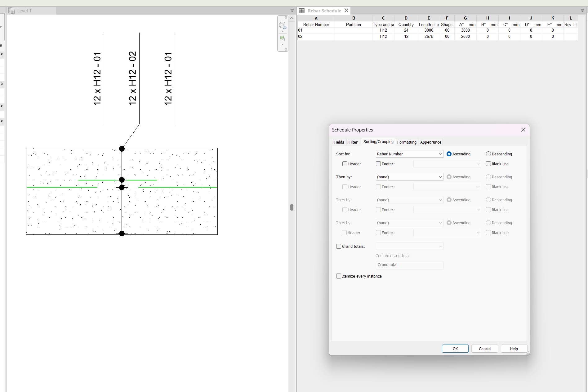588x392 pixels.
Task: Collapse the view area using the top chevron
Action: (x=292, y=18)
